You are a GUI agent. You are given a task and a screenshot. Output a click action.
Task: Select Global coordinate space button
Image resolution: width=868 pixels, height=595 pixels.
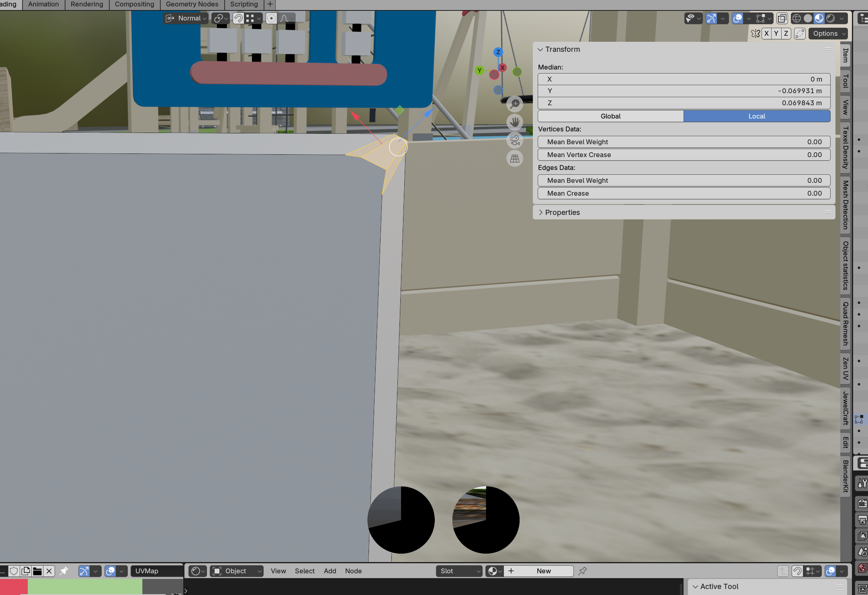pos(610,116)
